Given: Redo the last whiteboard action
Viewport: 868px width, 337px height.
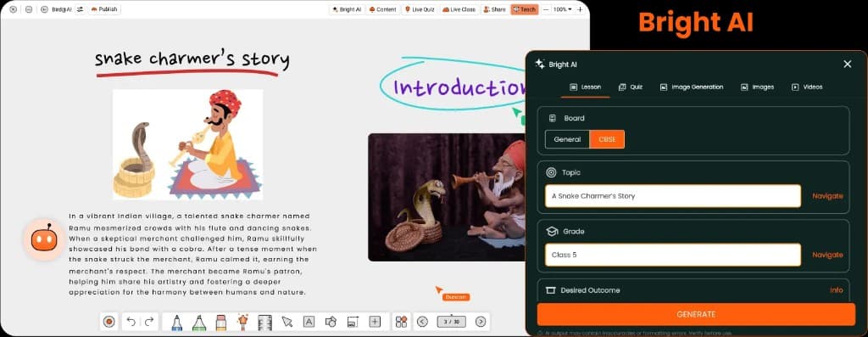Looking at the screenshot, I should tap(148, 322).
